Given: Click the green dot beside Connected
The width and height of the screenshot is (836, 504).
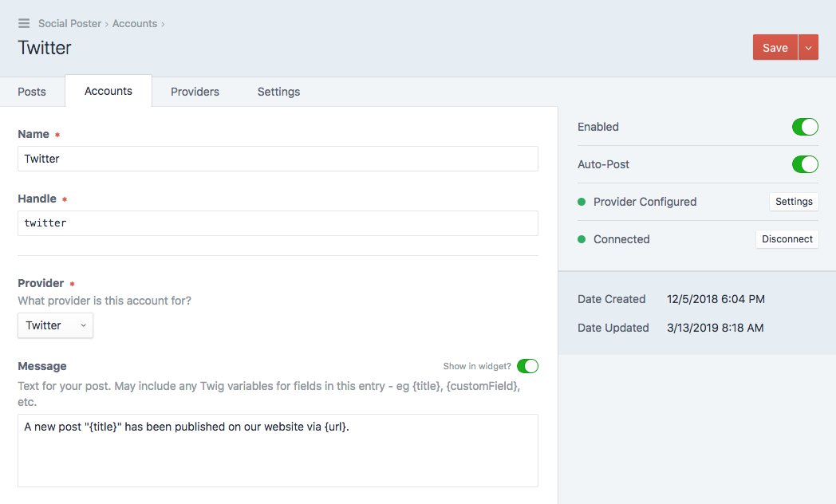Looking at the screenshot, I should click(x=582, y=239).
